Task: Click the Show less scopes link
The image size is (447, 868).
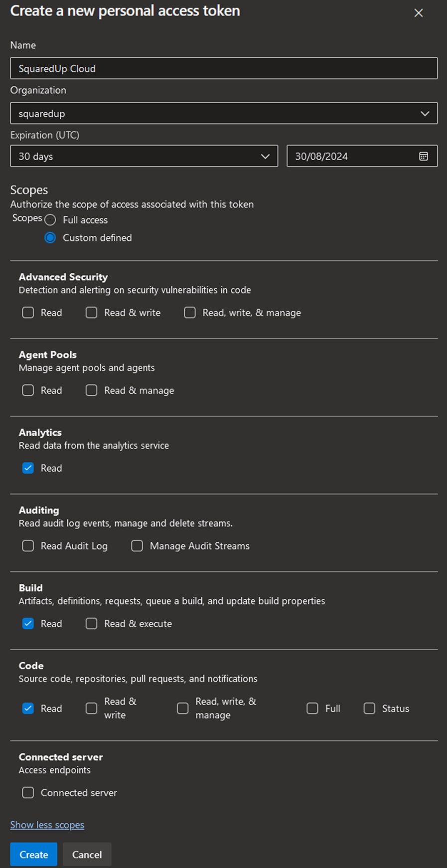Action: pyautogui.click(x=47, y=825)
